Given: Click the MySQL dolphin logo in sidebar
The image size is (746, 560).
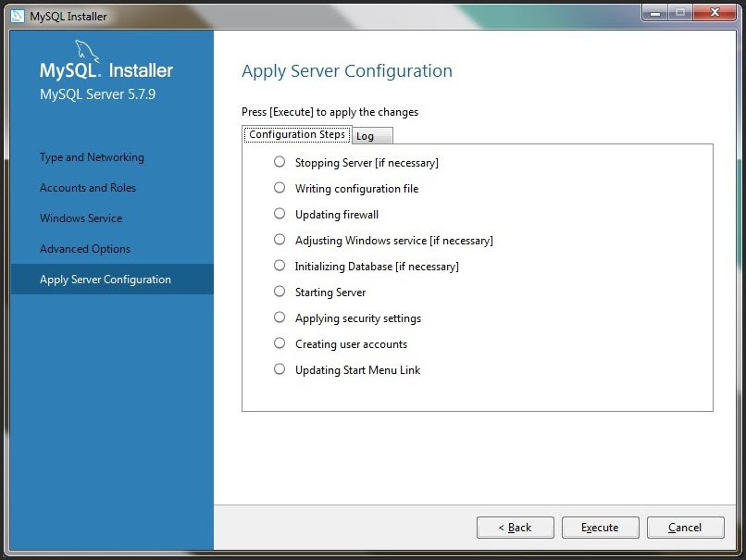Looking at the screenshot, I should pyautogui.click(x=87, y=51).
